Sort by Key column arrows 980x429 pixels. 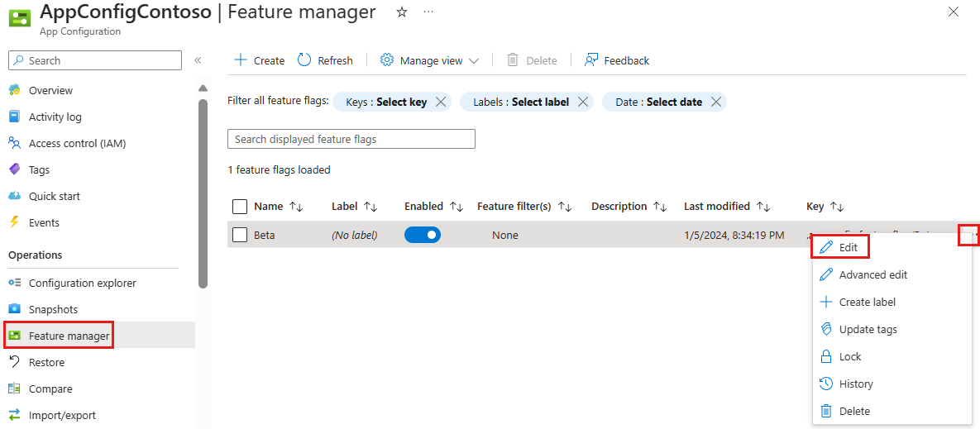(837, 206)
